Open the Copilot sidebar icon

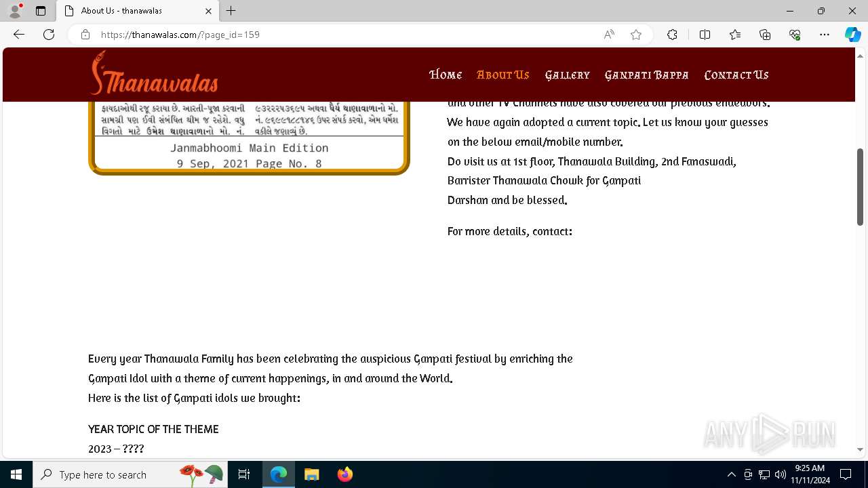coord(852,35)
